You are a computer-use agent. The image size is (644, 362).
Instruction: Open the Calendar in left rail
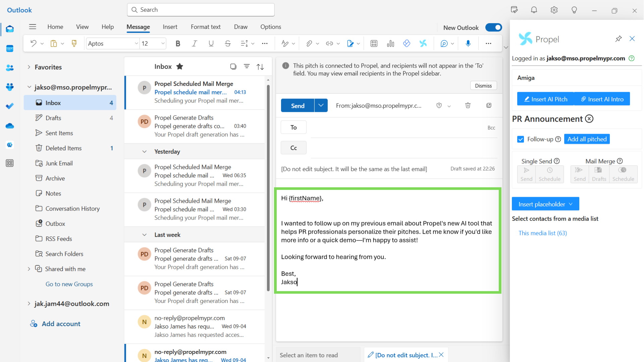click(10, 49)
